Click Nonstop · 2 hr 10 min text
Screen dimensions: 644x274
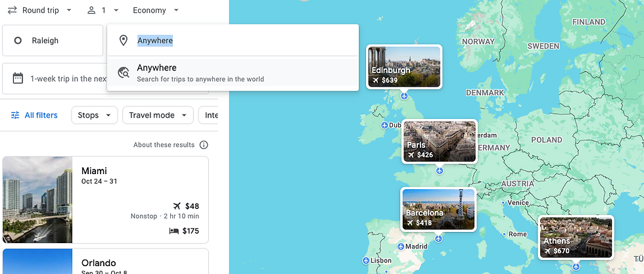pyautogui.click(x=165, y=216)
